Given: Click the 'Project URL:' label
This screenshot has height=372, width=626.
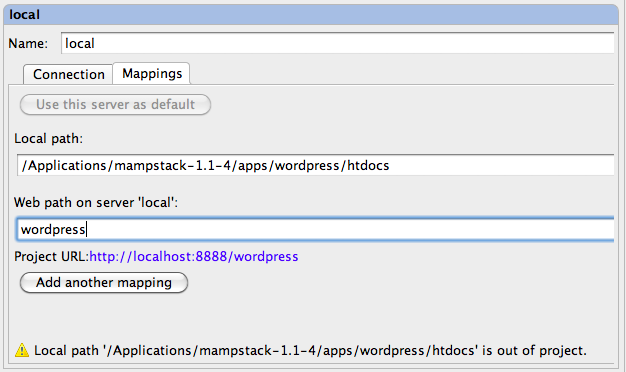Looking at the screenshot, I should click(x=52, y=256).
